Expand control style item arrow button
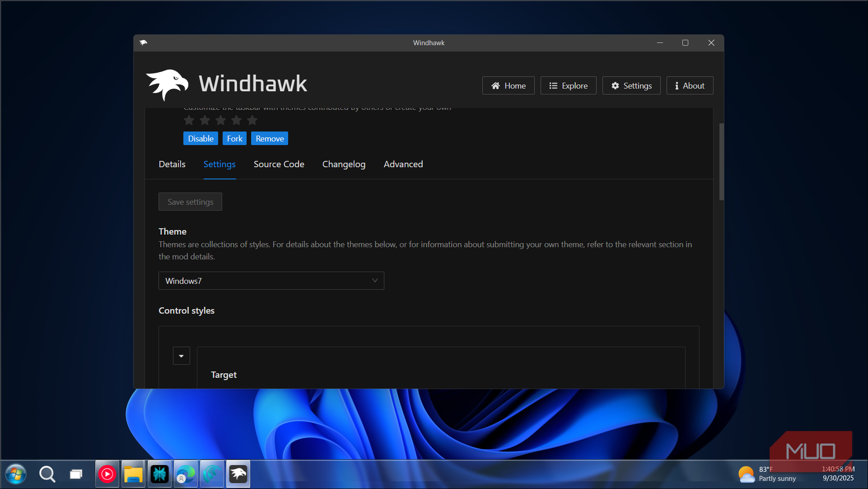Image resolution: width=868 pixels, height=489 pixels. pyautogui.click(x=181, y=356)
